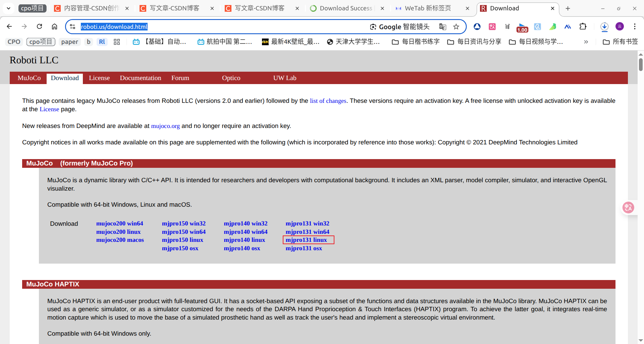Download mjpro131 win32
Viewport: 644px width, 344px height.
click(x=307, y=223)
